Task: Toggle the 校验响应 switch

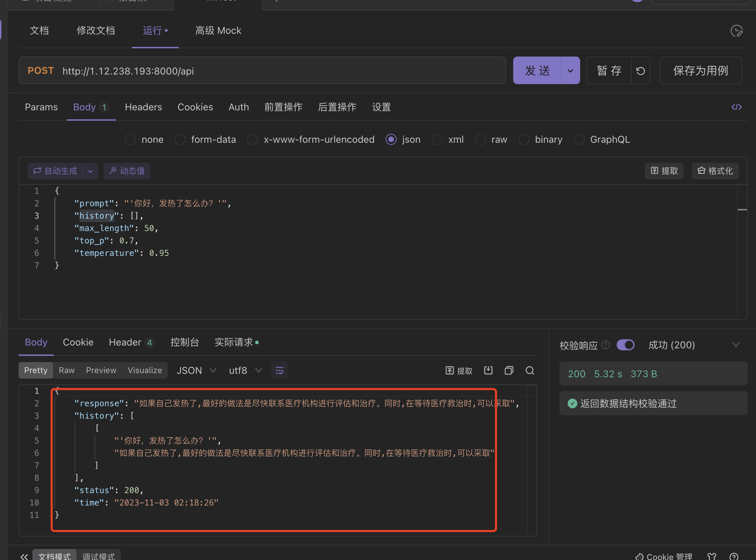Action: tap(625, 345)
